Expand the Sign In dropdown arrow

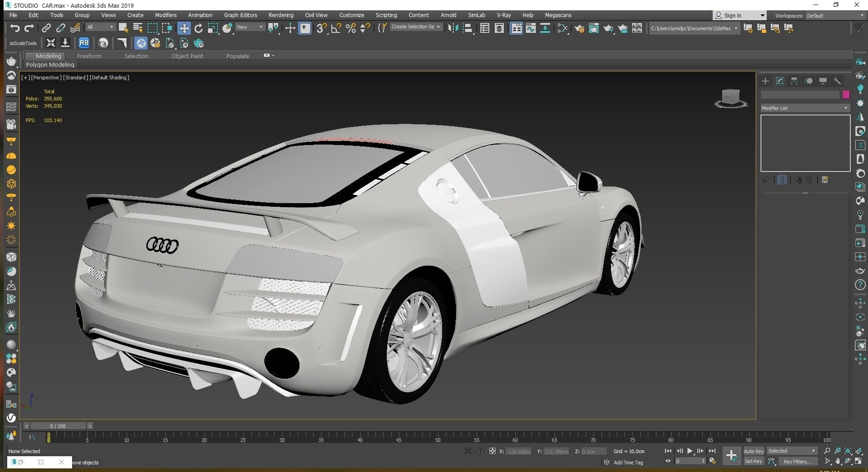[x=762, y=15]
